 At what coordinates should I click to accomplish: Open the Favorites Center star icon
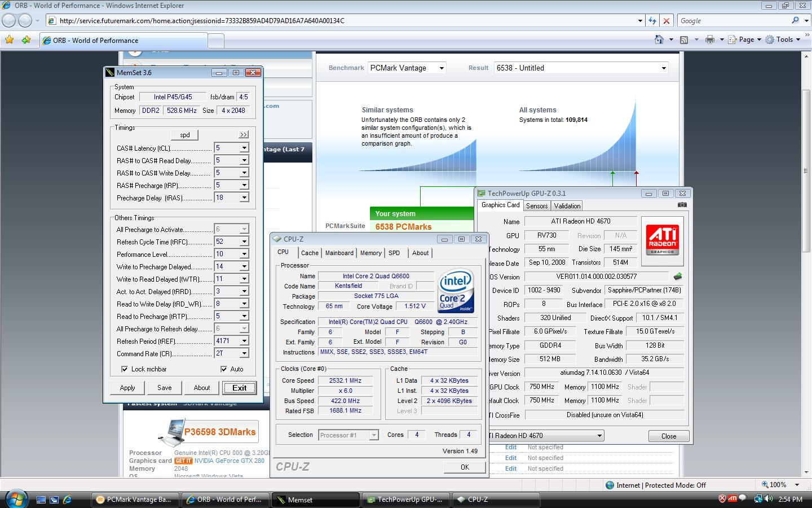click(9, 40)
